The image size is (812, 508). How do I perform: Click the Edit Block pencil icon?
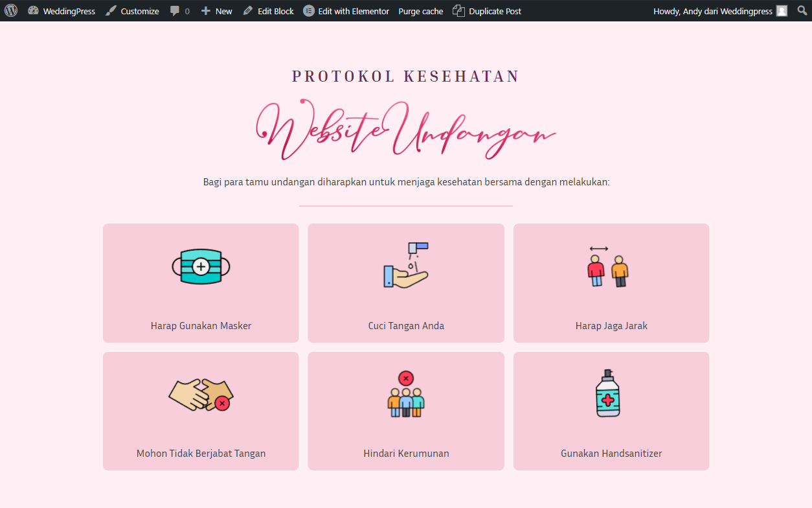pyautogui.click(x=247, y=11)
